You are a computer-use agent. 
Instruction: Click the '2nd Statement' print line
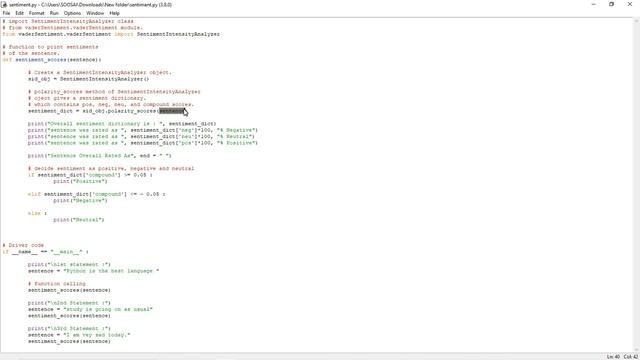point(69,303)
